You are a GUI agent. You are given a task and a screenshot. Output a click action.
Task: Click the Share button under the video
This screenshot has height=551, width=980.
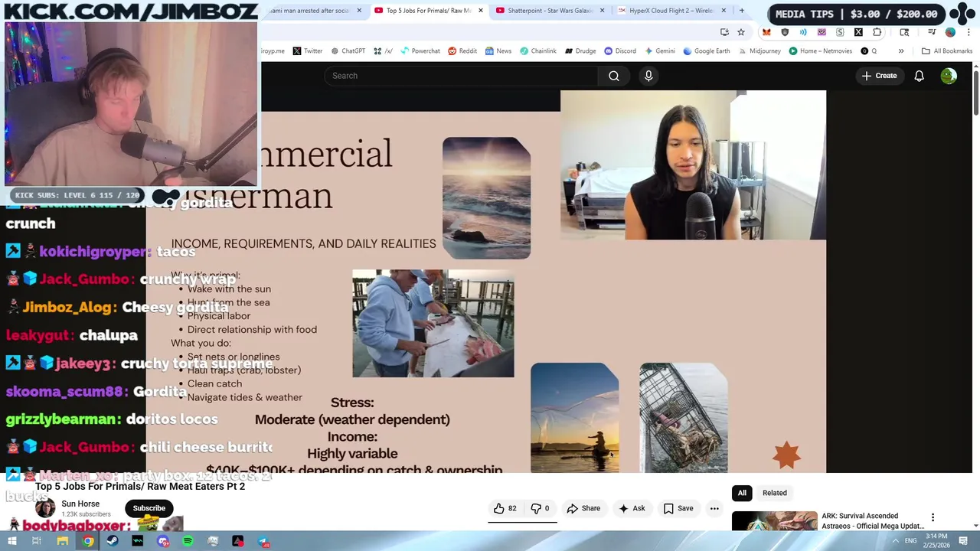(x=583, y=508)
